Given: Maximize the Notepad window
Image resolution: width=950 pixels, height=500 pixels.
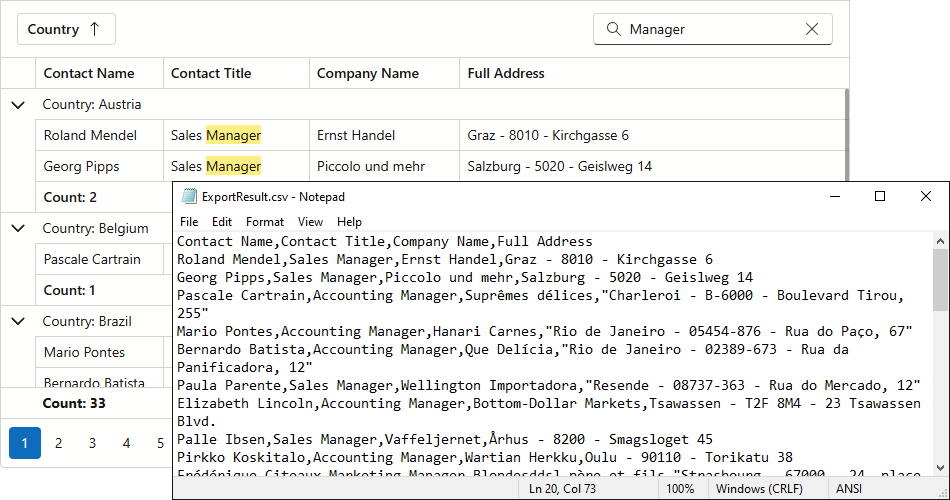Looking at the screenshot, I should (x=880, y=196).
